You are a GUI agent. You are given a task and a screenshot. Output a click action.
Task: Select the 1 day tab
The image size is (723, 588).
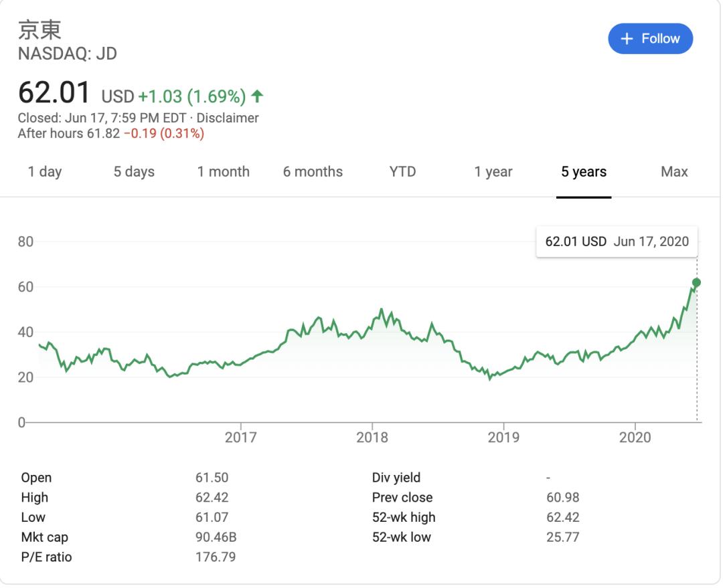pos(45,172)
